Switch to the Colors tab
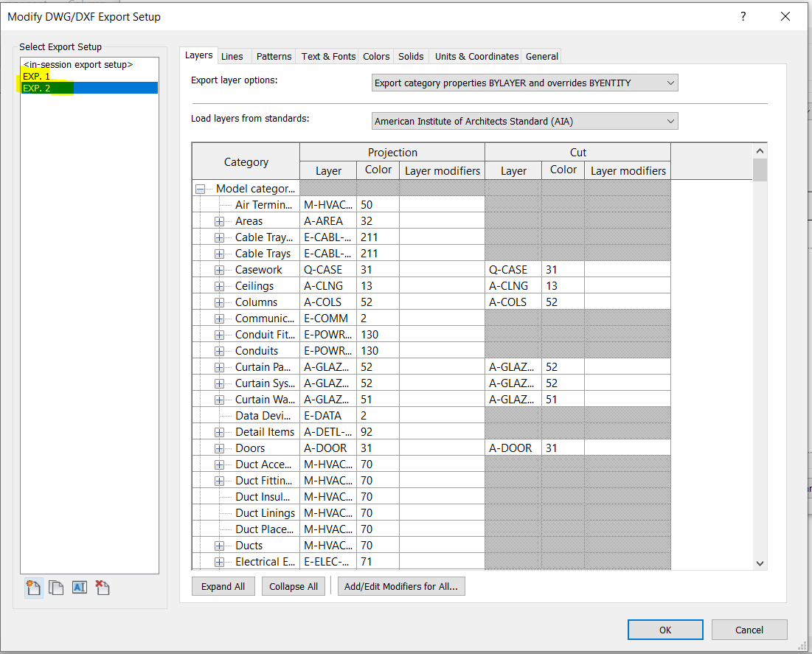Viewport: 812px width, 654px height. 375,55
